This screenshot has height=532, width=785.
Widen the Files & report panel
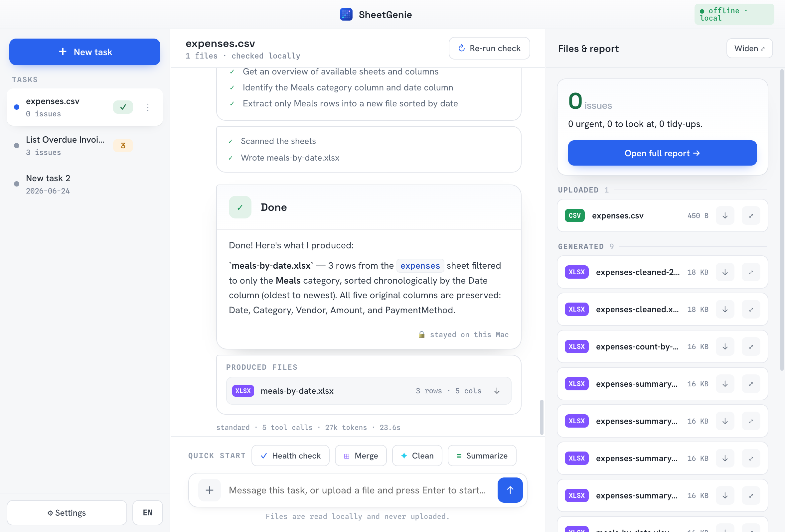[749, 48]
